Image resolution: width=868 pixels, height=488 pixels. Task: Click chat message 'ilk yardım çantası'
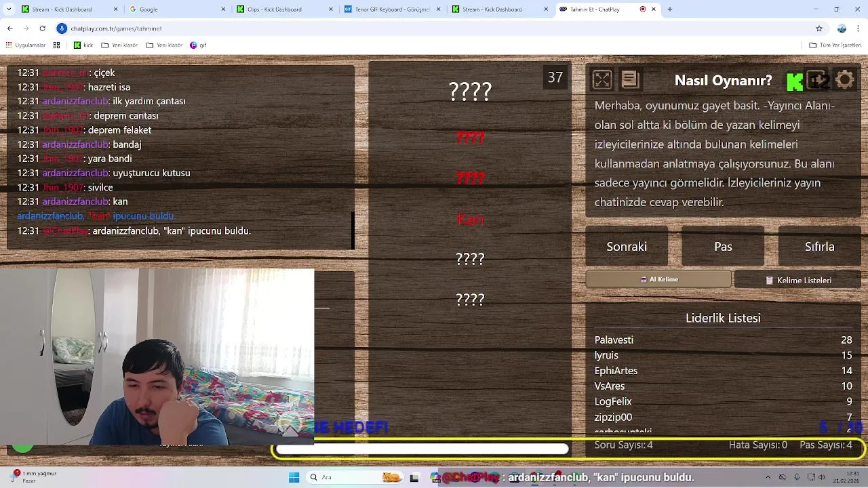[149, 101]
